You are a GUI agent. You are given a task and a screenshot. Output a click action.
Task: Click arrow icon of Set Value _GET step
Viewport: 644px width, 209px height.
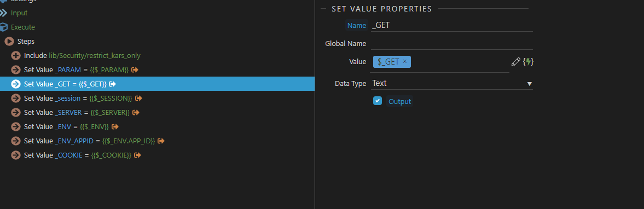click(x=16, y=84)
